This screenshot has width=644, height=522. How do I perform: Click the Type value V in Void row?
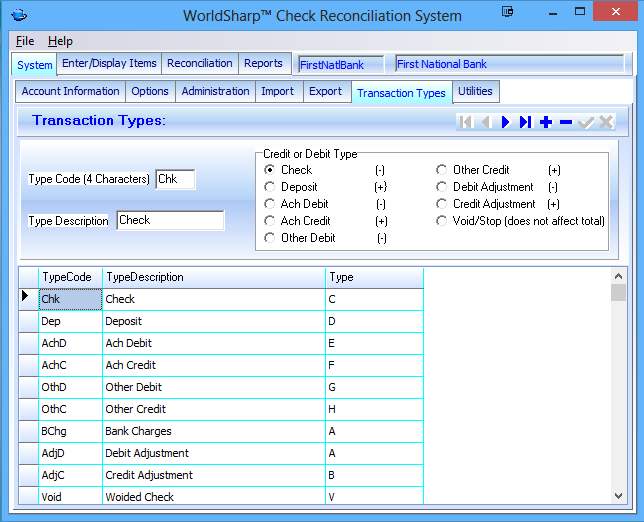[x=375, y=496]
